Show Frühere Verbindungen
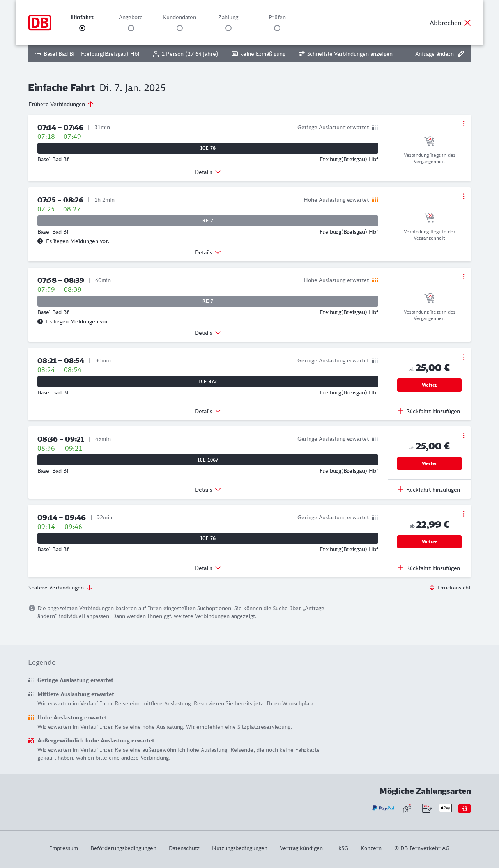The image size is (499, 868). [x=61, y=104]
